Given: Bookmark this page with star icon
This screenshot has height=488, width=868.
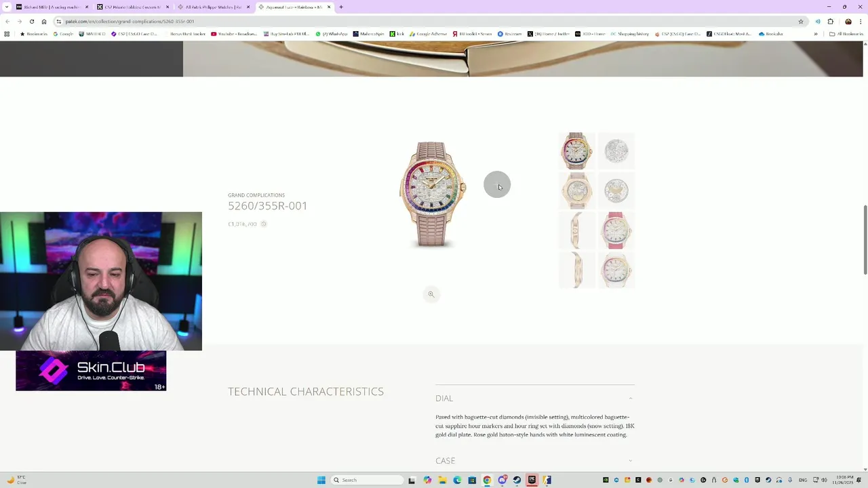Looking at the screenshot, I should coord(801,21).
